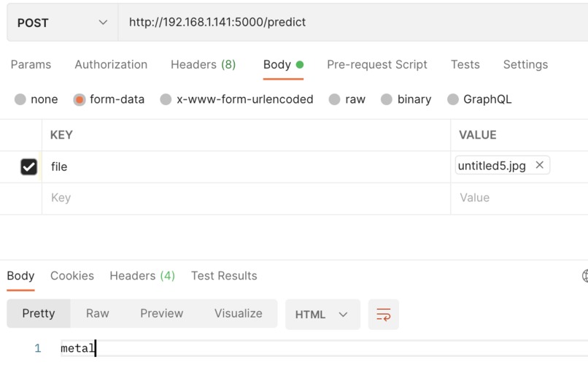The image size is (588, 381).
Task: Toggle the wrap lines icon
Action: pos(383,315)
